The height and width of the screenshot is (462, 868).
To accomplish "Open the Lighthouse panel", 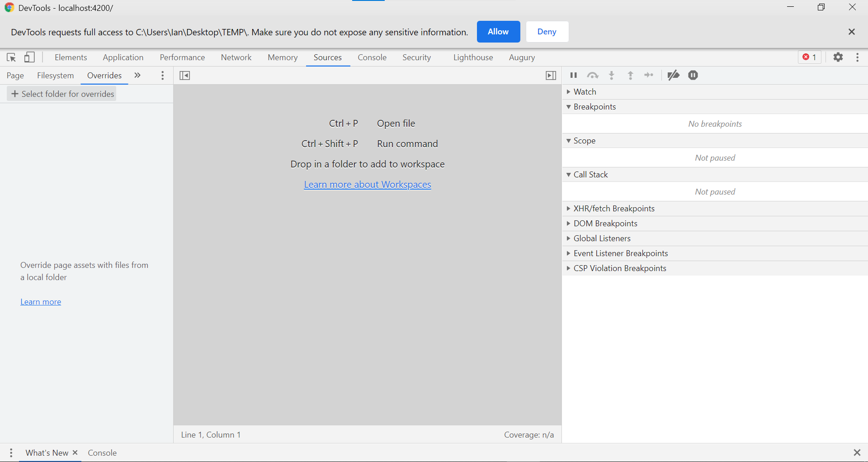I will (473, 57).
